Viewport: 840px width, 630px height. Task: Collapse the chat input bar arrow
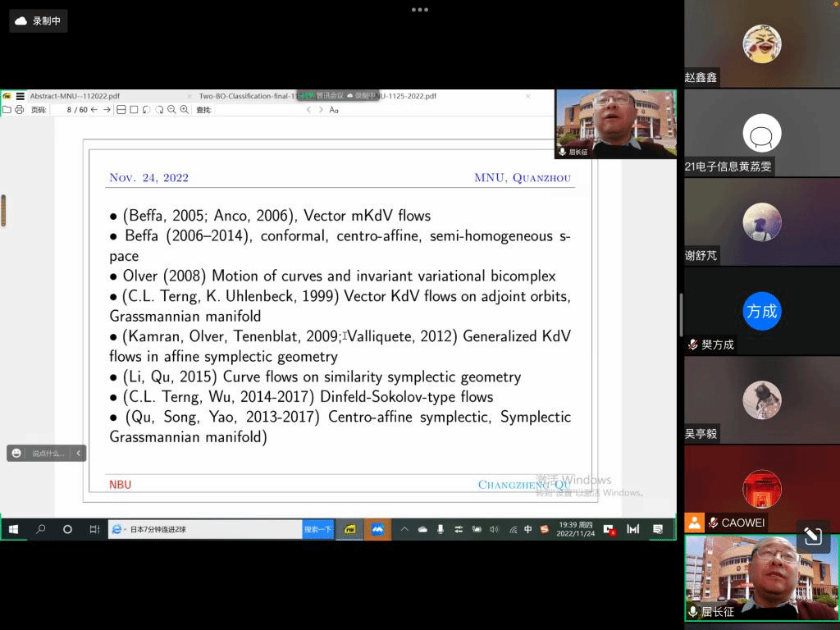click(x=79, y=453)
